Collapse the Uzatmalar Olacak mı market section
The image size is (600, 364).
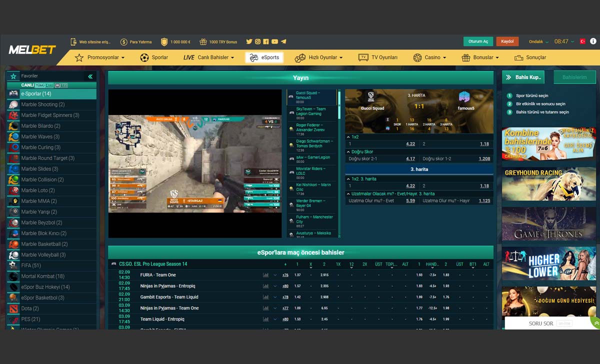point(348,193)
